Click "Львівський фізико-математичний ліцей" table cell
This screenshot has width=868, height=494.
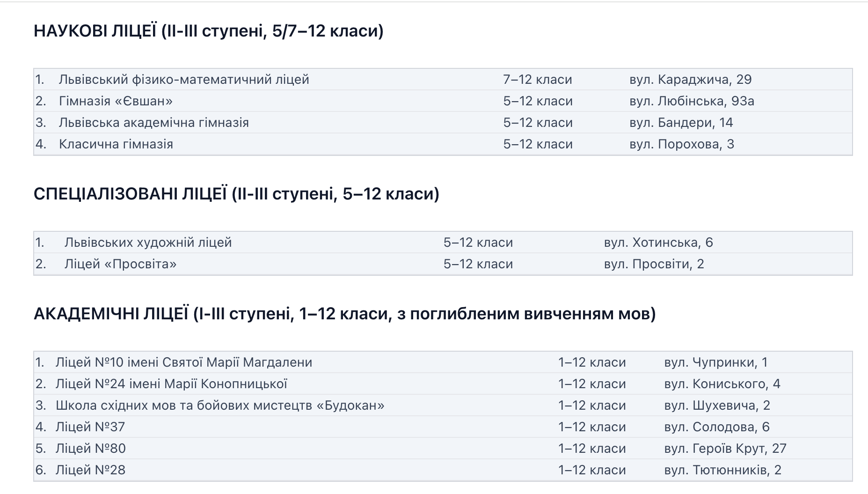(x=184, y=80)
